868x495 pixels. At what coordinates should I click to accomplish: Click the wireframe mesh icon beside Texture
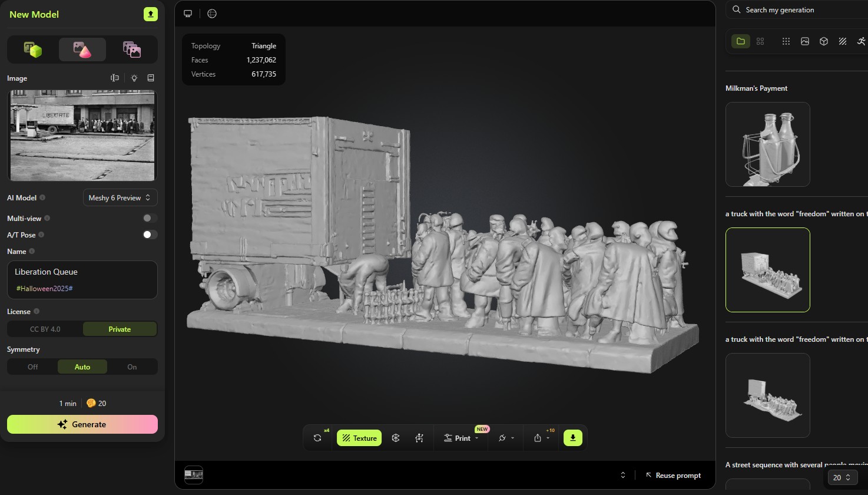tap(396, 438)
